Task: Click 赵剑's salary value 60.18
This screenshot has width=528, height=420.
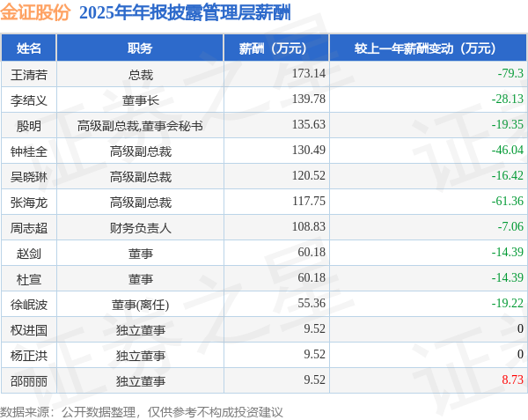Action: [x=312, y=252]
